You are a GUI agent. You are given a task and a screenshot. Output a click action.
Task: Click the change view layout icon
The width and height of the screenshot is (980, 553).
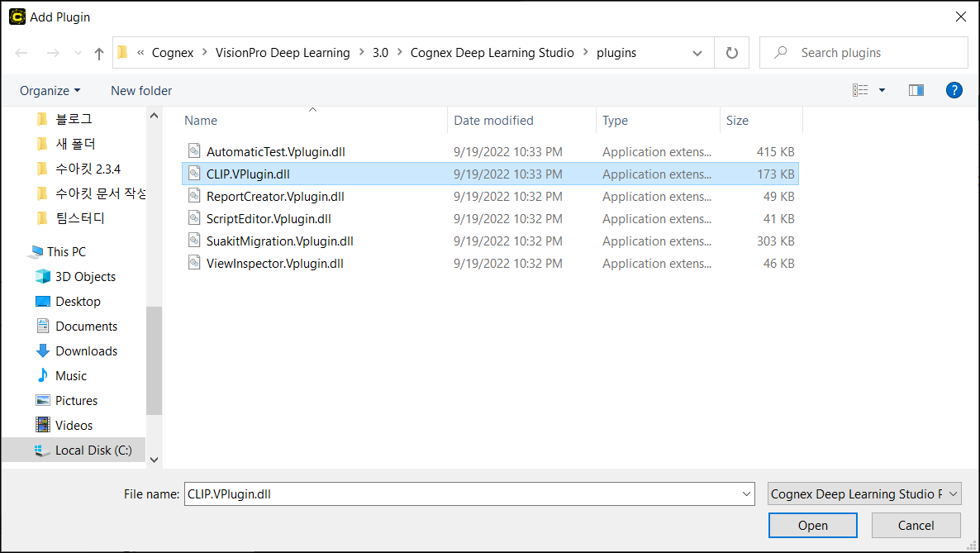(861, 90)
